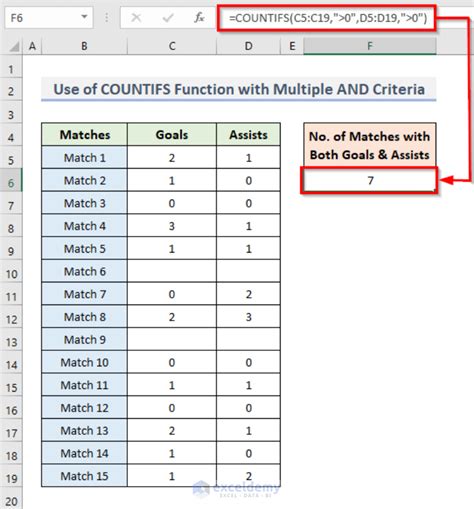Select Goals value 1 for Match 11
This screenshot has height=509, width=474.
(172, 385)
